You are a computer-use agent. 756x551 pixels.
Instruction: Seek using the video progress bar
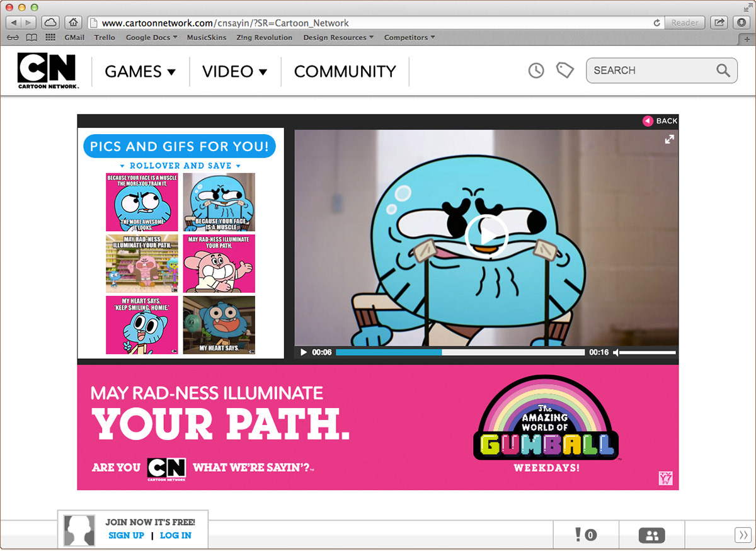(x=461, y=353)
